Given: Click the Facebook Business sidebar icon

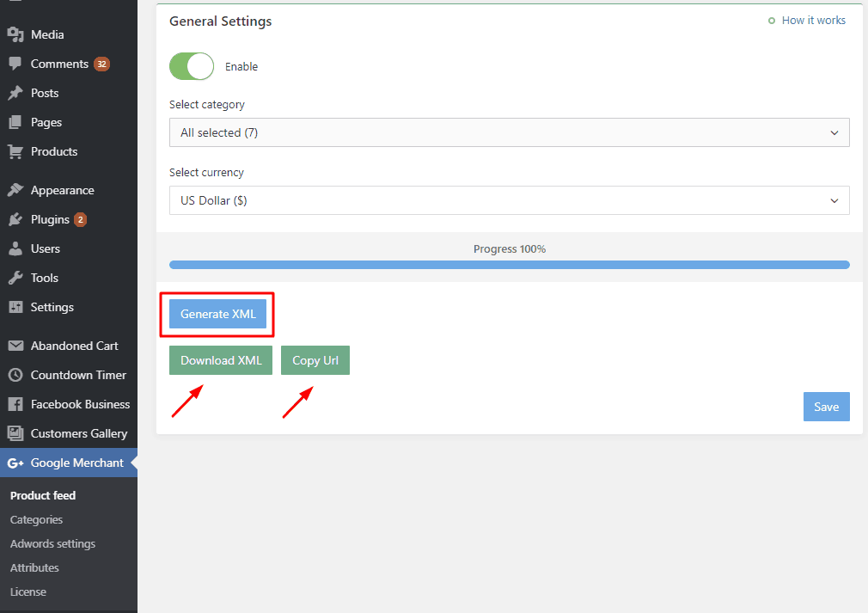Looking at the screenshot, I should point(17,404).
